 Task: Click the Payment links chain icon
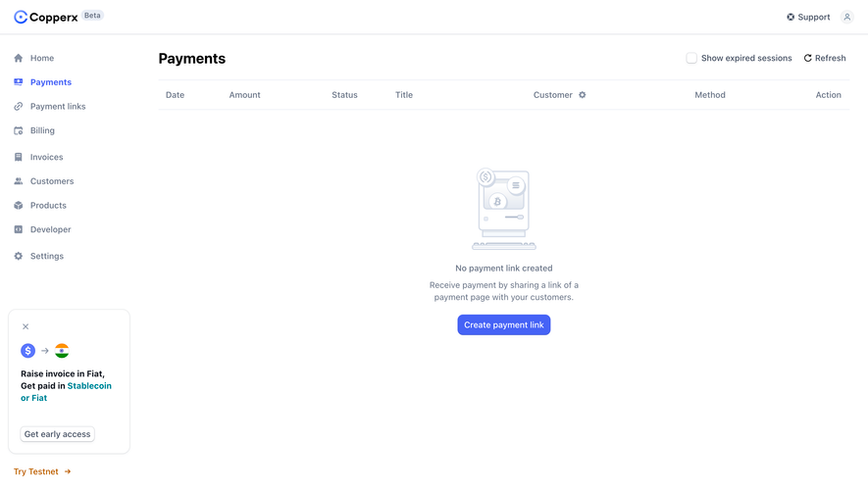point(19,106)
